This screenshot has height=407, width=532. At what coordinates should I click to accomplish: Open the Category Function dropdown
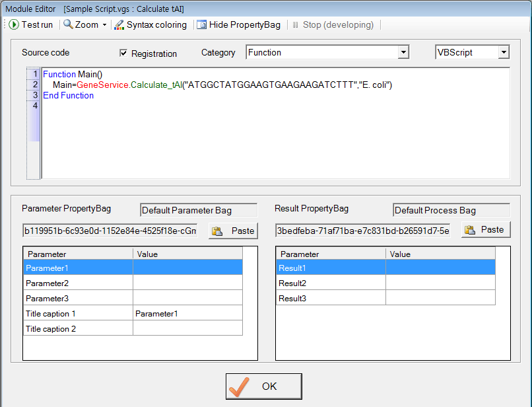point(403,52)
